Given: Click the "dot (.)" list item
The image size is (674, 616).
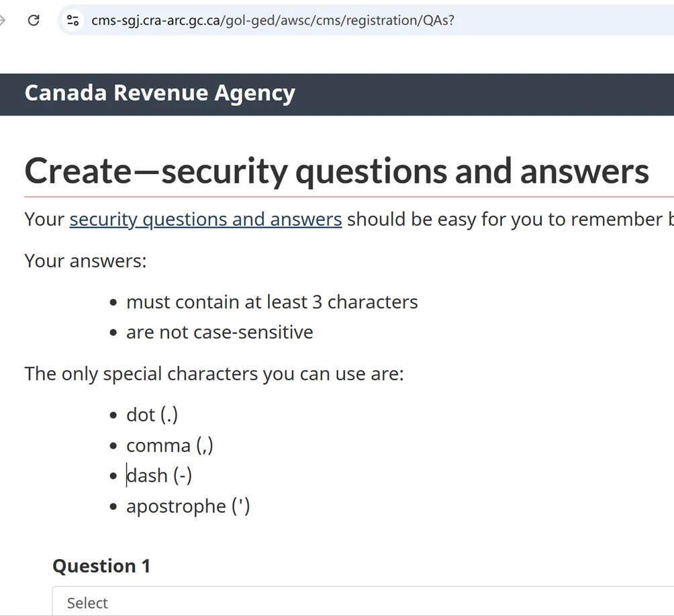Looking at the screenshot, I should coord(152,414).
